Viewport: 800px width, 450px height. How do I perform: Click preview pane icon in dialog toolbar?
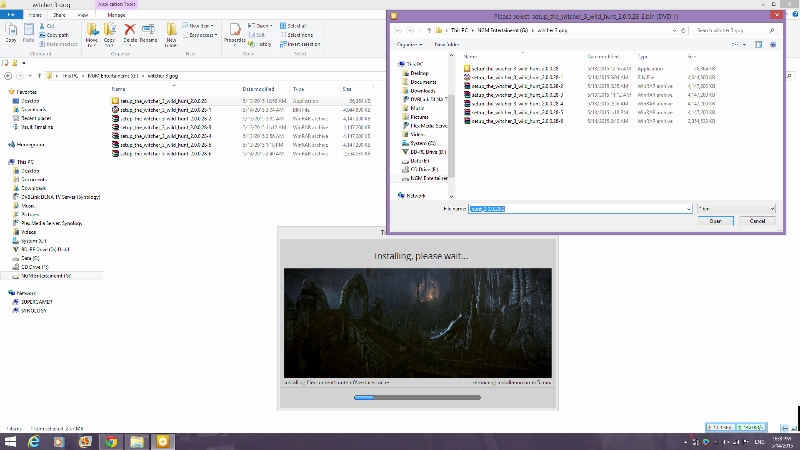click(759, 45)
